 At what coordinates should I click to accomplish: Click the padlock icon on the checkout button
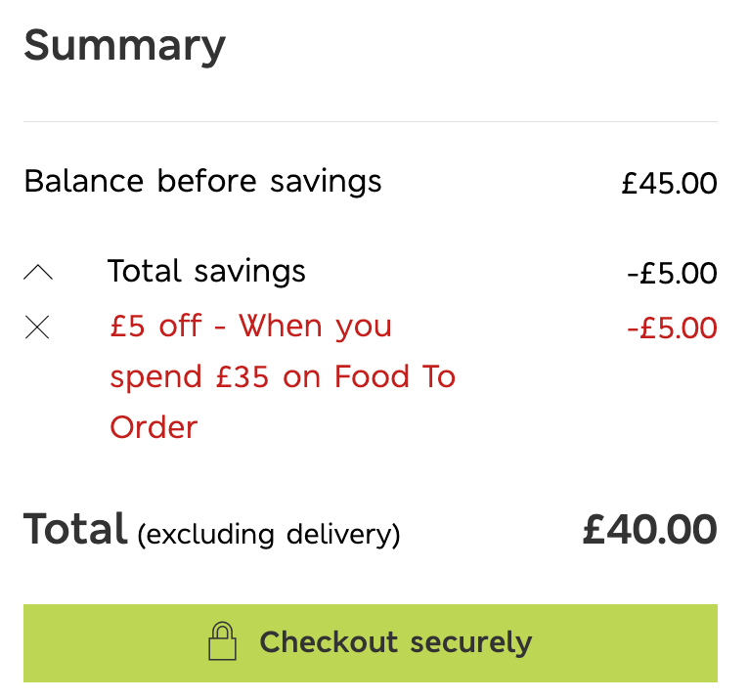pos(222,640)
